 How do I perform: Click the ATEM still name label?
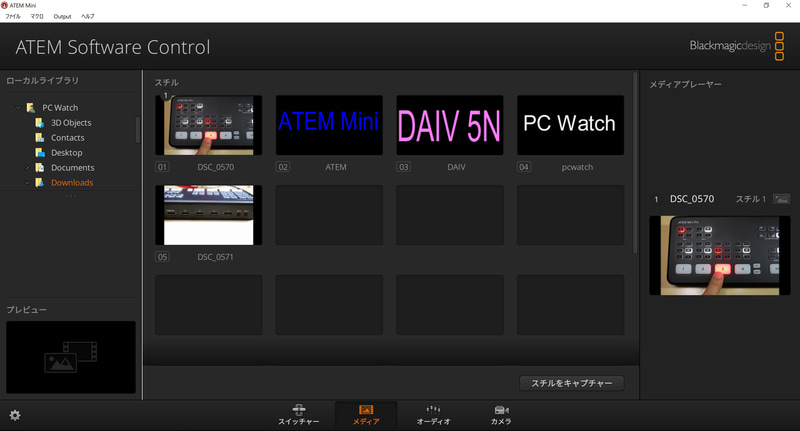pos(336,167)
